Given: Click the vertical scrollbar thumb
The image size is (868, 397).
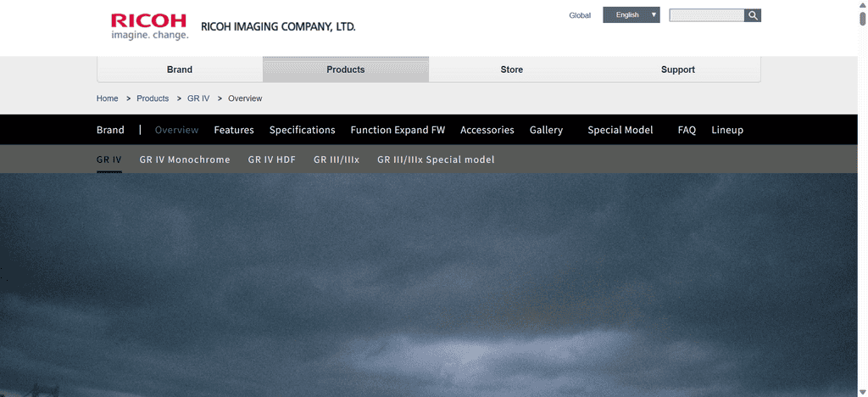Looking at the screenshot, I should (862, 19).
